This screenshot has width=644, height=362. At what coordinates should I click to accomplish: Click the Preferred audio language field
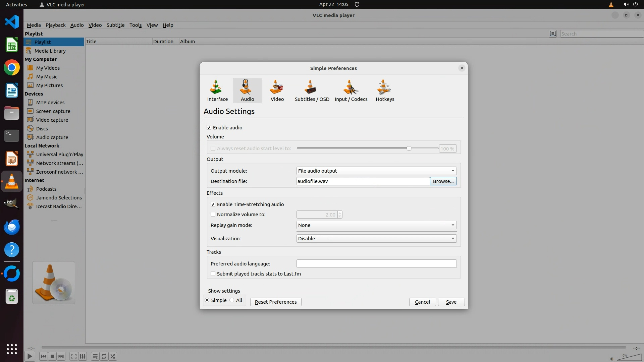point(376,264)
